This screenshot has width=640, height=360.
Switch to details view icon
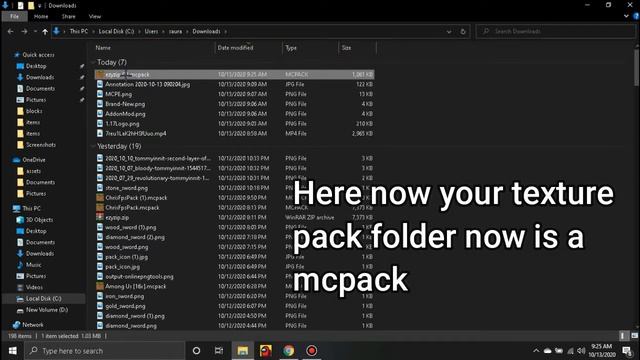(622, 336)
